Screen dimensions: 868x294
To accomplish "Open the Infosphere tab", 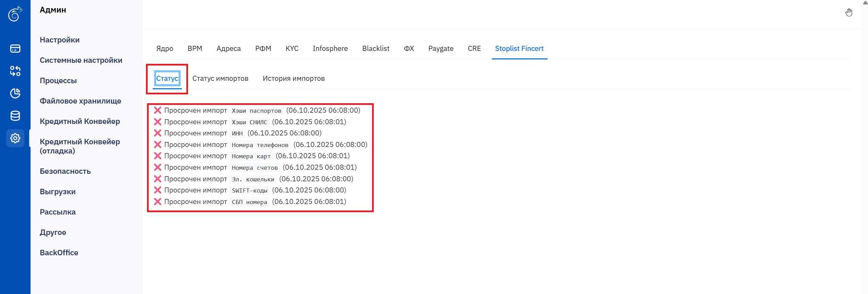I will tap(330, 49).
